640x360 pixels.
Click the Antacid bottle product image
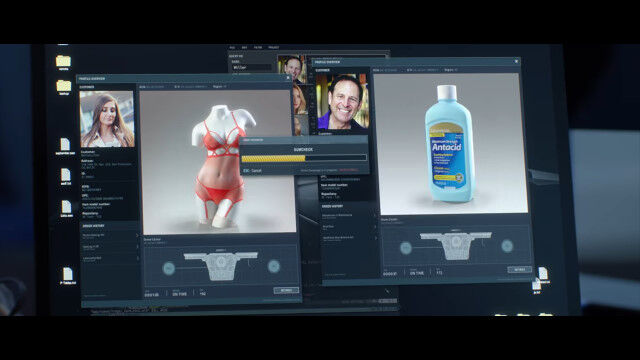click(451, 143)
